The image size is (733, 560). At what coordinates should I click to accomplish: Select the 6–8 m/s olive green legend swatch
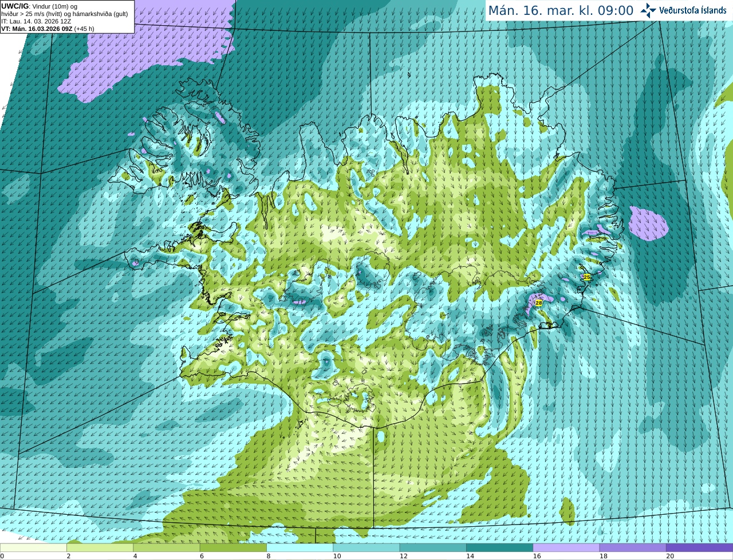click(x=233, y=547)
